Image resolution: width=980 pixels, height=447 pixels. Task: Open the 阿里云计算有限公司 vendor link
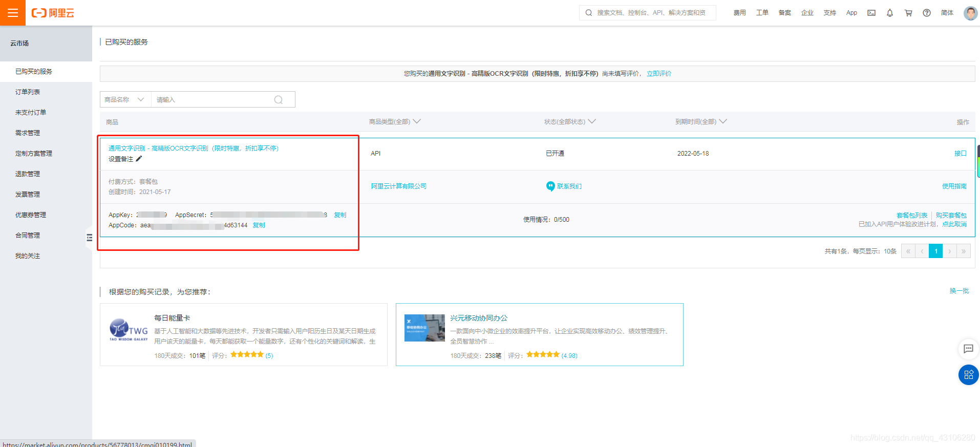399,186
